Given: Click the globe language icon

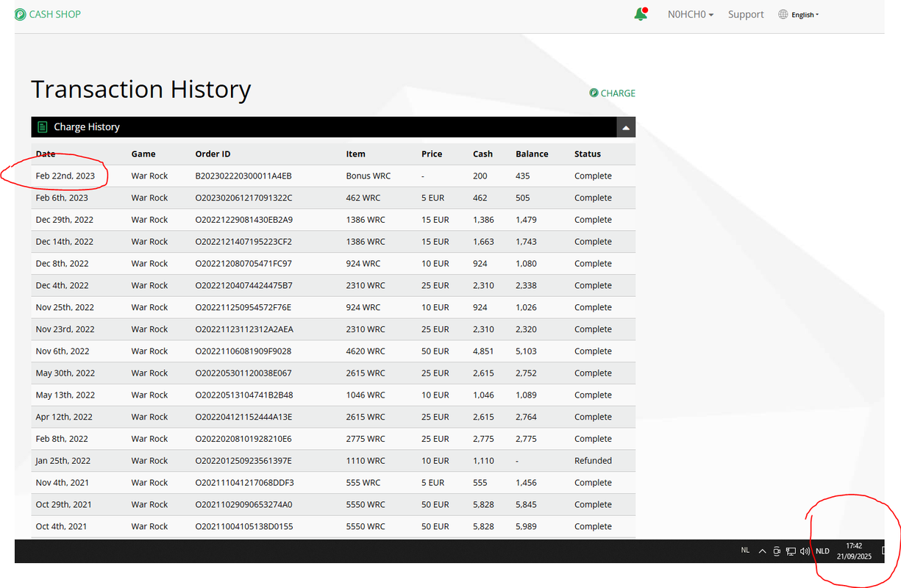Looking at the screenshot, I should point(783,14).
